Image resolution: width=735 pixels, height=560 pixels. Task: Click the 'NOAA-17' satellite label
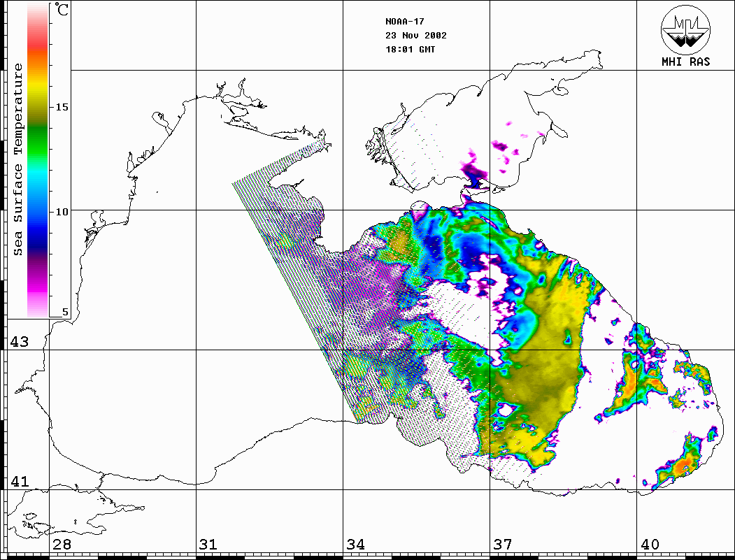(405, 22)
